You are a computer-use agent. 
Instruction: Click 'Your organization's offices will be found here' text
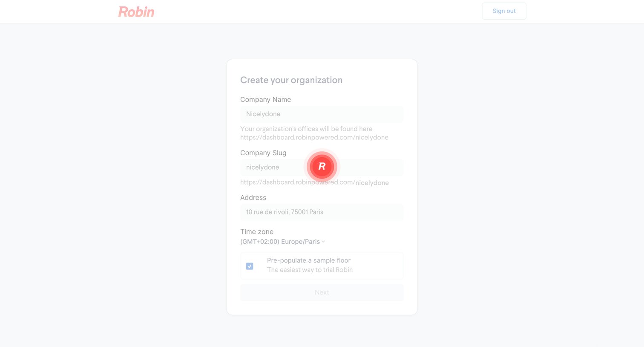point(306,129)
